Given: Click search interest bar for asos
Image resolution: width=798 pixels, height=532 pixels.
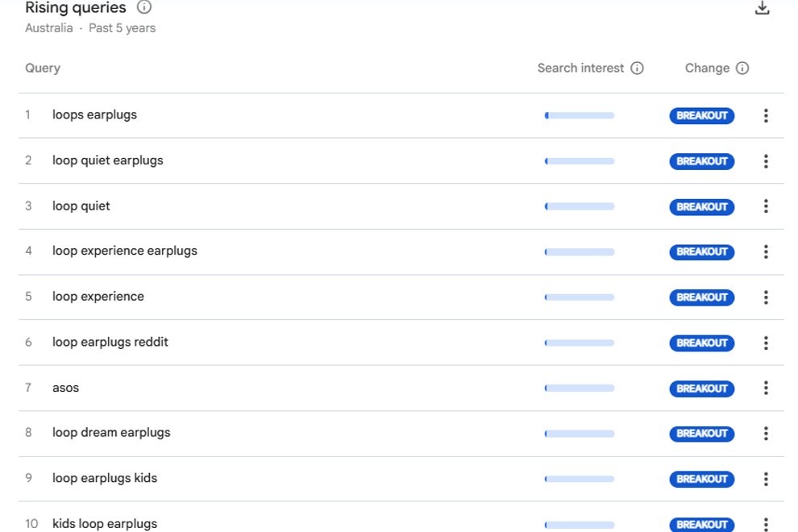Looking at the screenshot, I should [x=580, y=388].
